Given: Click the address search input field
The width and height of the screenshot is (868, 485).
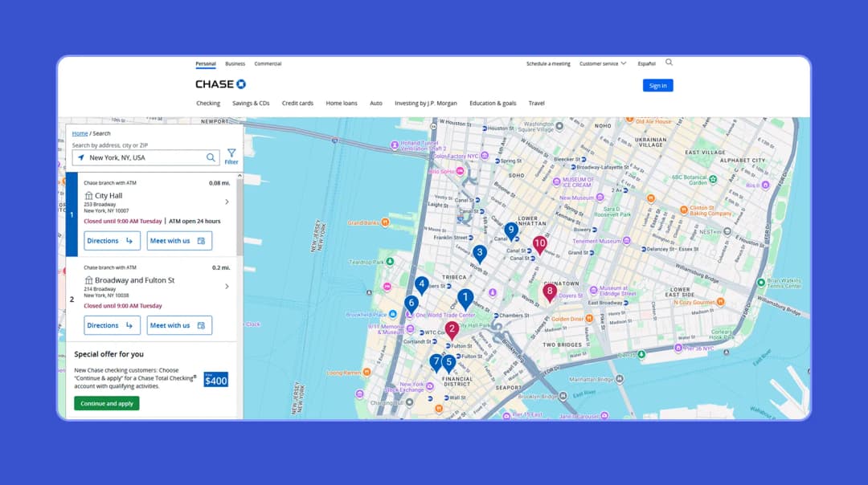Looking at the screenshot, I should [x=146, y=157].
